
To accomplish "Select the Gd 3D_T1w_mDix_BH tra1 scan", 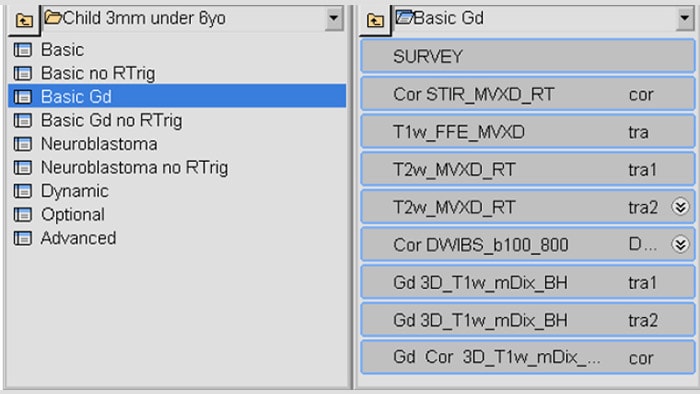I will click(x=528, y=282).
